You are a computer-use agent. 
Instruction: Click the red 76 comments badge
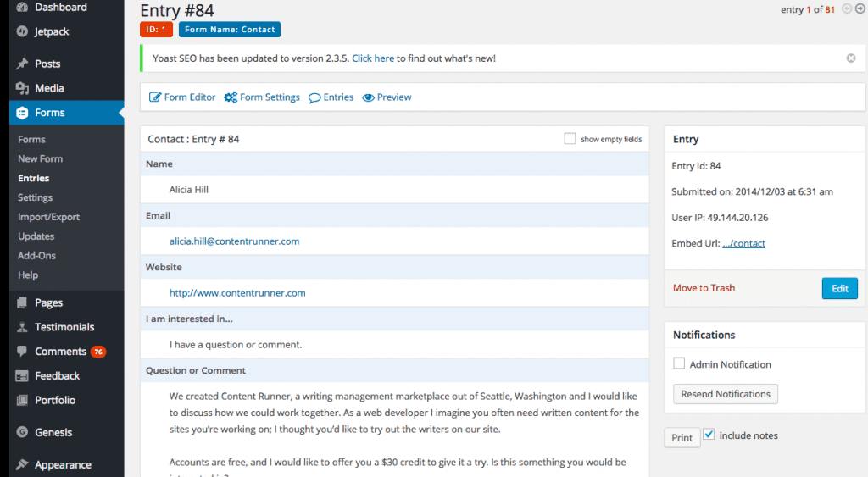point(98,352)
